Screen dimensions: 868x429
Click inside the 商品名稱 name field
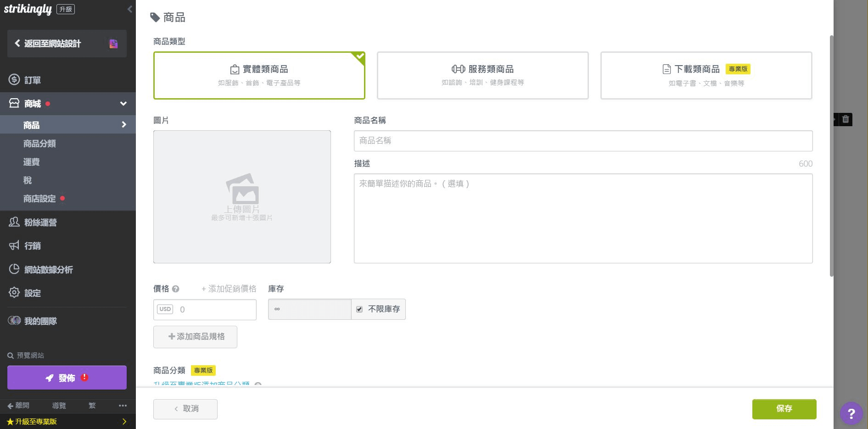(x=582, y=141)
